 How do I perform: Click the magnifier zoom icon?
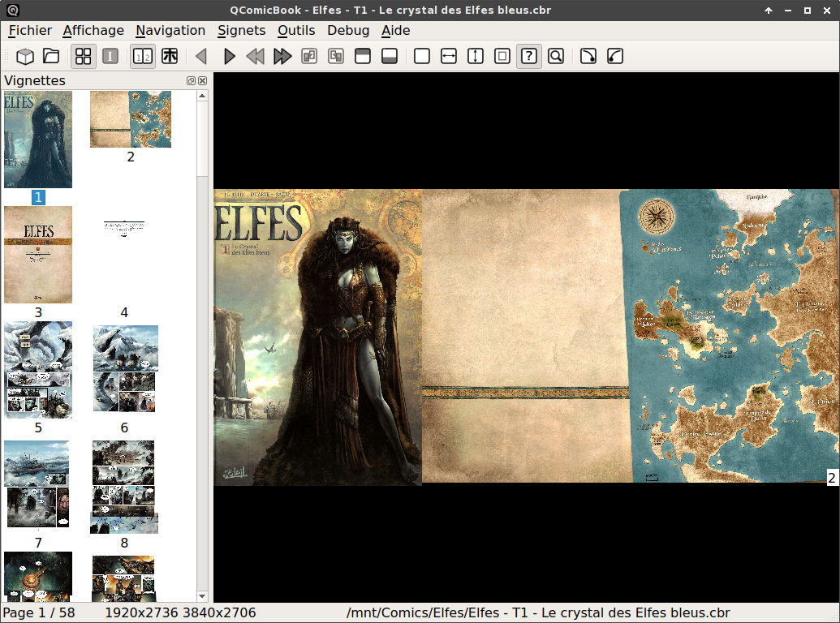click(x=556, y=56)
